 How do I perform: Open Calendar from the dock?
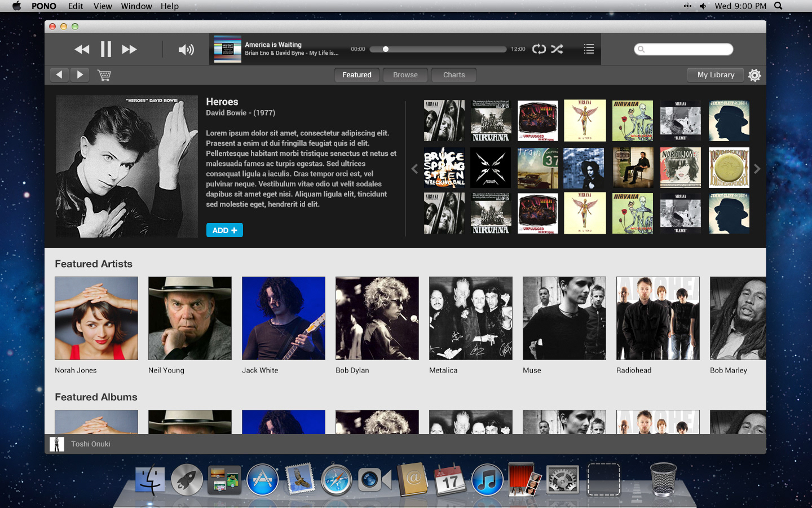pos(449,480)
